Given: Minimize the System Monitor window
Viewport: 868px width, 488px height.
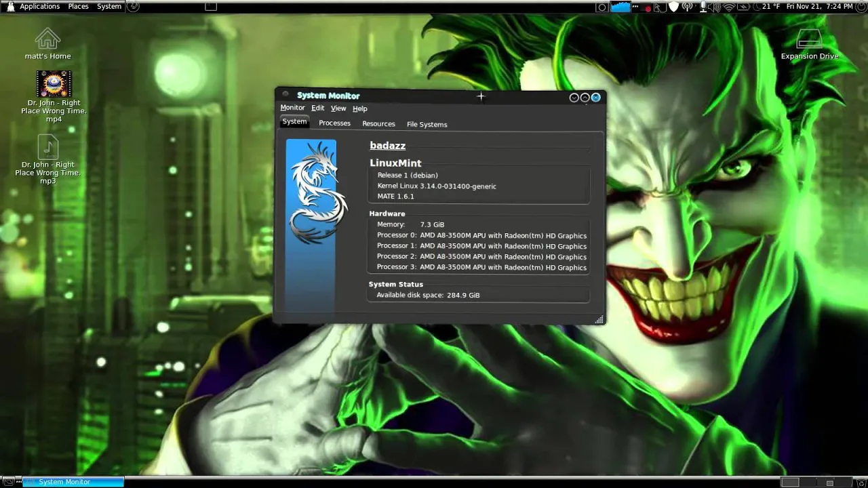Looking at the screenshot, I should tap(574, 98).
